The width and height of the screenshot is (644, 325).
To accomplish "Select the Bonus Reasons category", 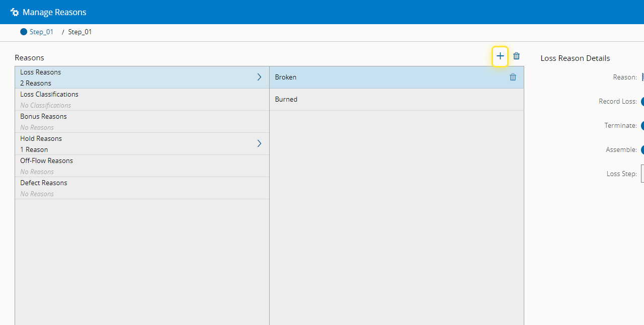I will [142, 122].
